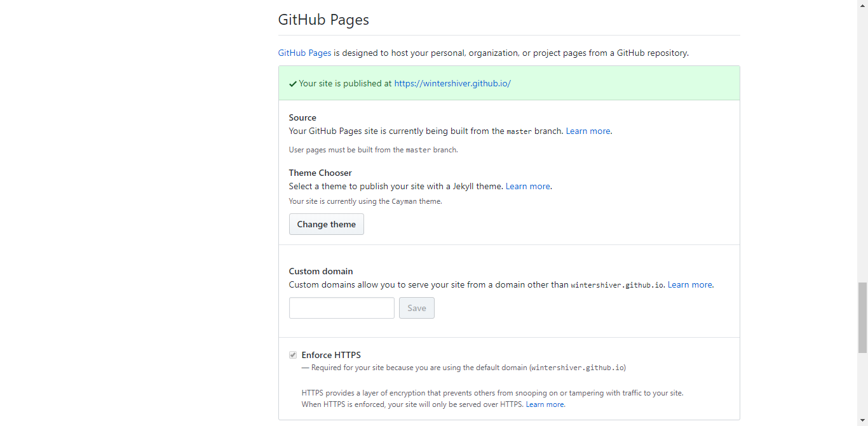Open Learn more link about HTTPS
The image size is (868, 426).
click(x=545, y=404)
